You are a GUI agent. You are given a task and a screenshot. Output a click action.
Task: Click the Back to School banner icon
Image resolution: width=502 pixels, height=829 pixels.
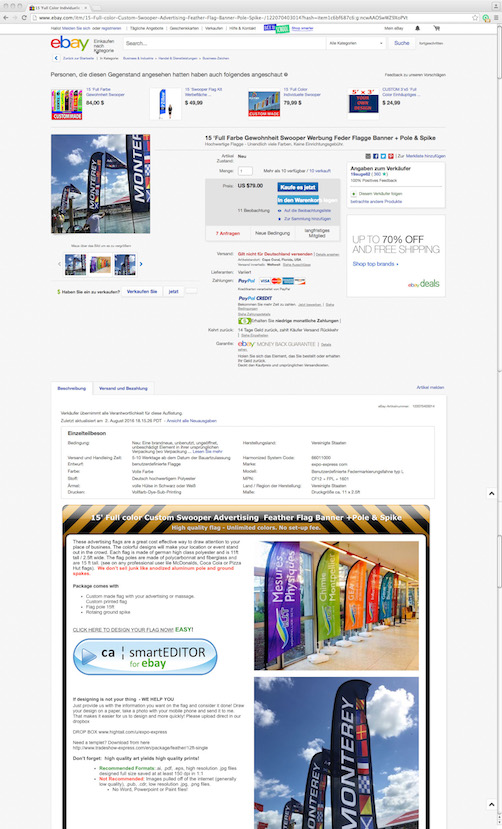[x=276, y=28]
